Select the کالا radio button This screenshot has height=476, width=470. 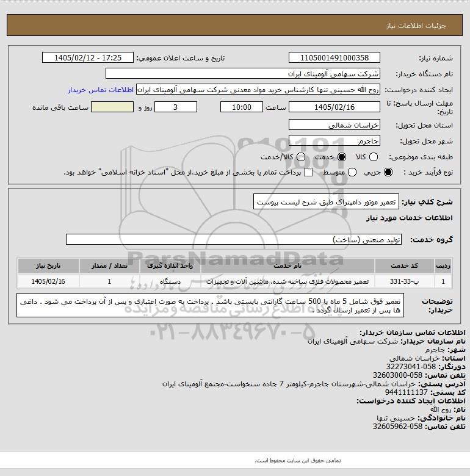373,157
